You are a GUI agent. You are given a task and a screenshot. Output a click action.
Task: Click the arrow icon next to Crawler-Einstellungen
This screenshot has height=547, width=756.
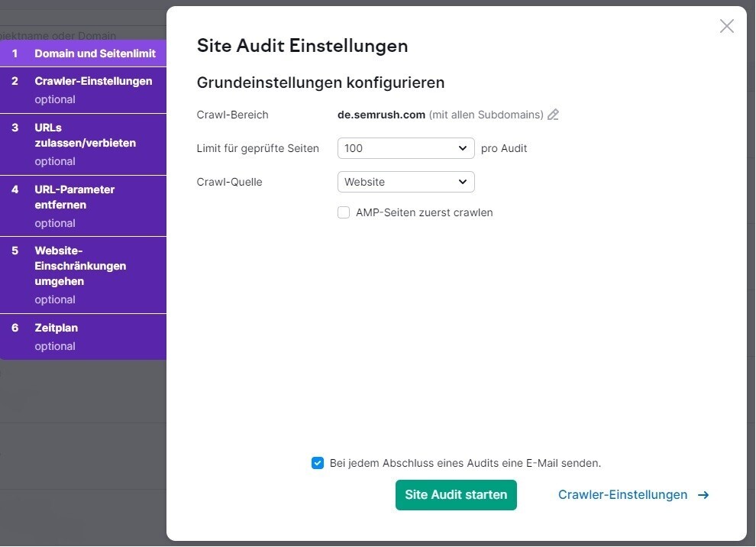pyautogui.click(x=702, y=494)
